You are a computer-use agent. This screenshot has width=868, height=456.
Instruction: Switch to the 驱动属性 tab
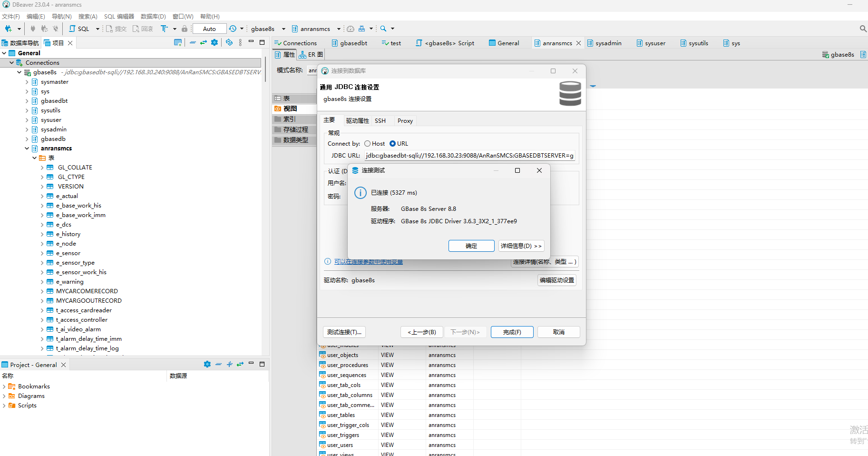(x=357, y=121)
